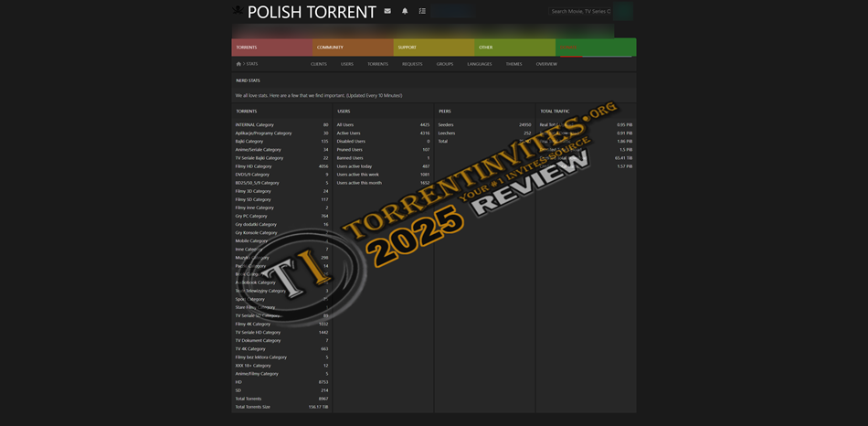Image resolution: width=868 pixels, height=426 pixels.
Task: Click the Disabled Users row
Action: tap(383, 142)
